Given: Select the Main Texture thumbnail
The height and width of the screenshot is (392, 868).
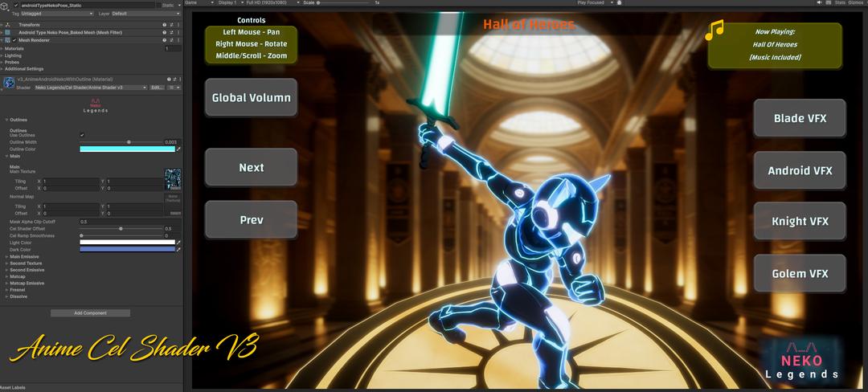Looking at the screenshot, I should point(172,178).
